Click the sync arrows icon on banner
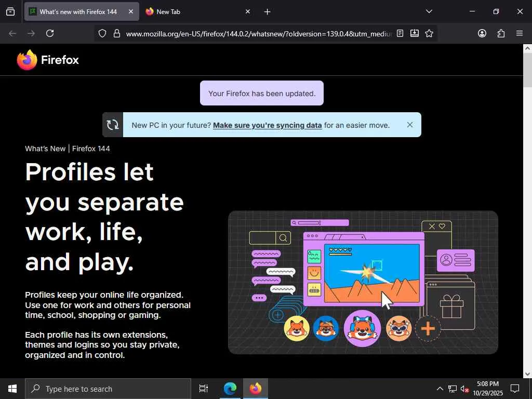Image resolution: width=532 pixels, height=399 pixels. [113, 125]
